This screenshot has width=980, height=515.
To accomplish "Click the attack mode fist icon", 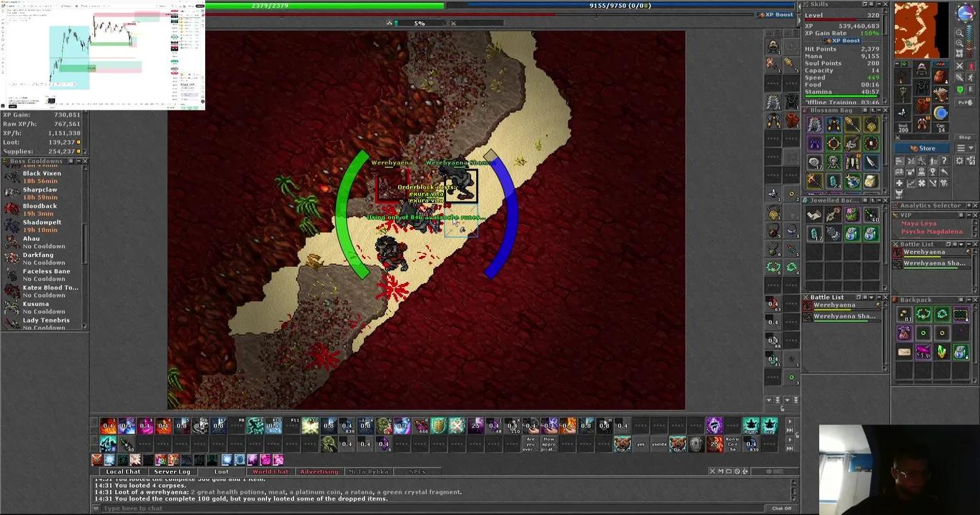I will [959, 66].
